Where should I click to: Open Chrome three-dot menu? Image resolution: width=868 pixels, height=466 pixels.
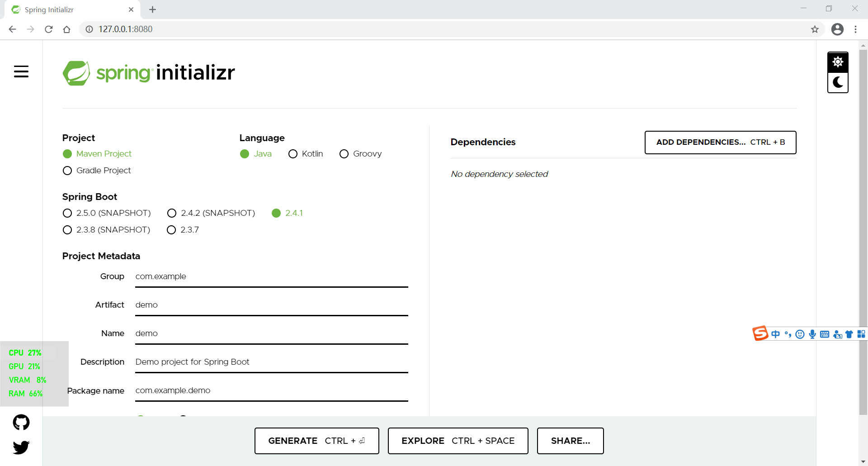coord(855,29)
